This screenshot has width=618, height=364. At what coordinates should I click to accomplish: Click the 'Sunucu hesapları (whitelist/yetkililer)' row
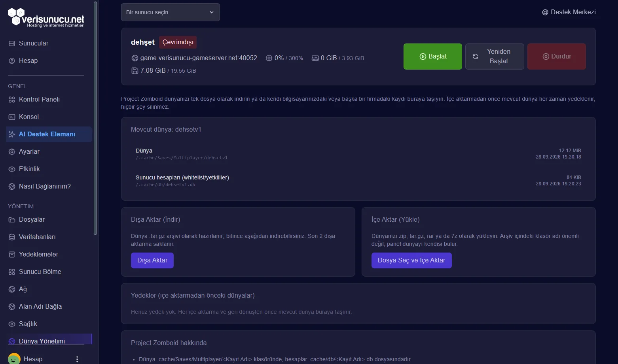[x=358, y=181]
